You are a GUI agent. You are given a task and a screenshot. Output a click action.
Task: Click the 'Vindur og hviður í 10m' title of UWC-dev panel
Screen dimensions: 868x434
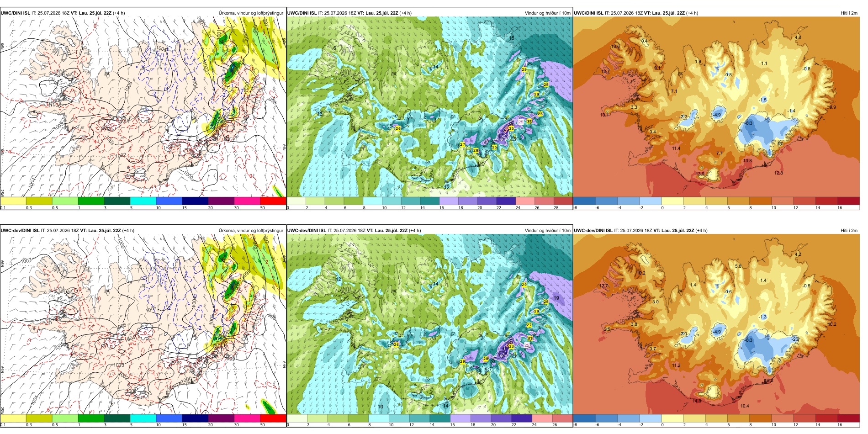[547, 230]
